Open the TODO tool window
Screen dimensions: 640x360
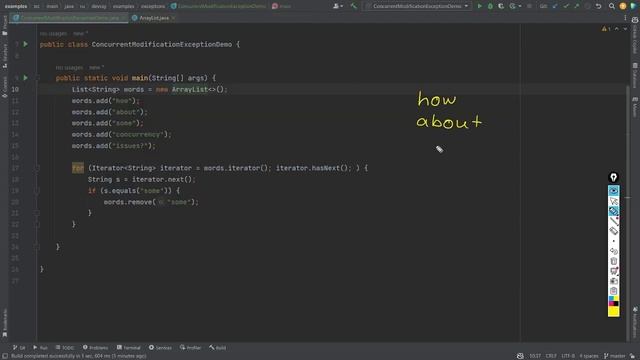coord(65,348)
